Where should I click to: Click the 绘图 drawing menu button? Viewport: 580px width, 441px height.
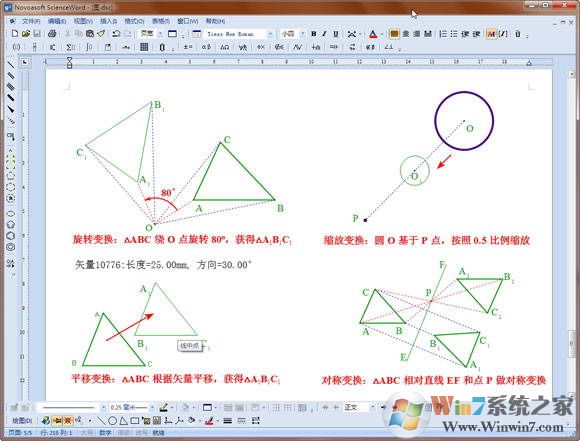point(22,421)
